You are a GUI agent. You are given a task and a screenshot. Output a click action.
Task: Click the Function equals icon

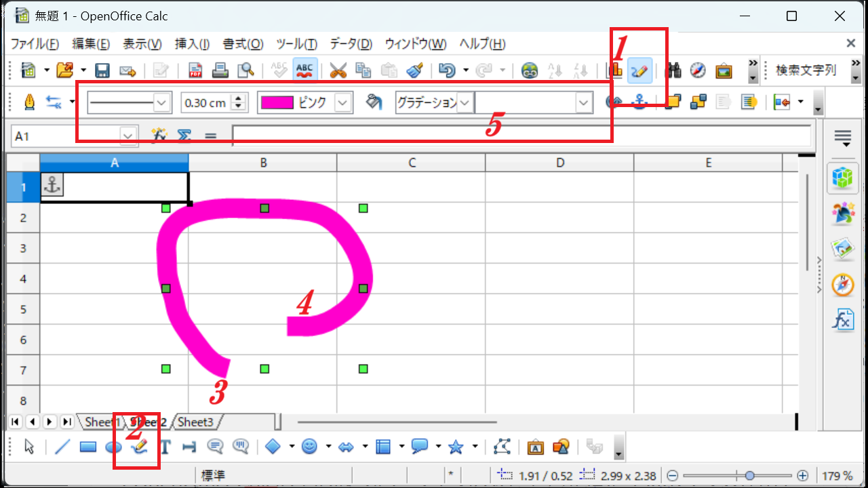(210, 136)
